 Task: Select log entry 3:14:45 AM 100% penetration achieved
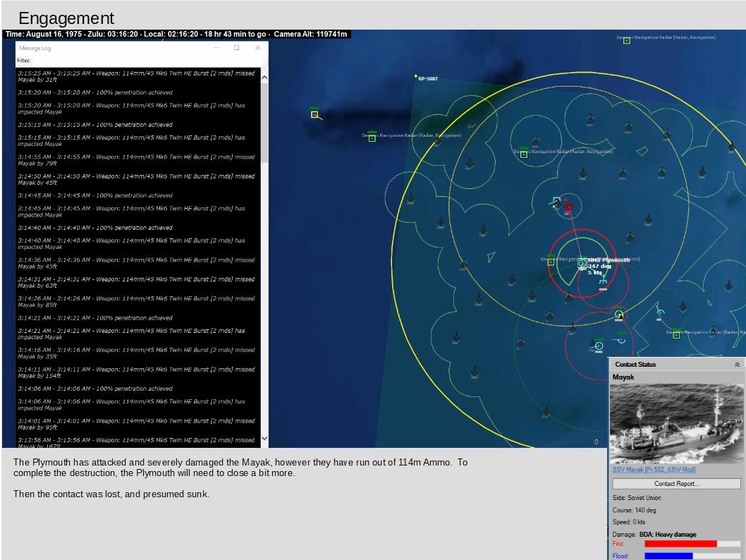click(x=95, y=195)
